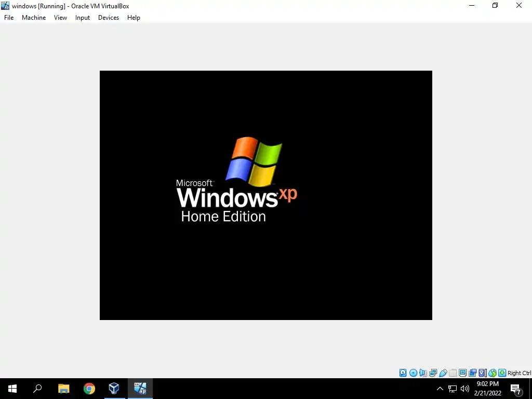Close the VirtualBox VM window
Viewport: 532px width, 399px height.
519,5
